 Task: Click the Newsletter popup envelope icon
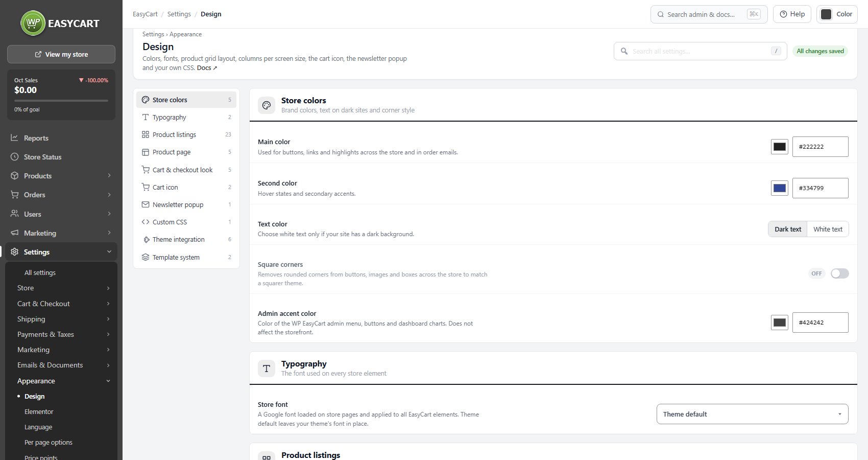pos(146,204)
